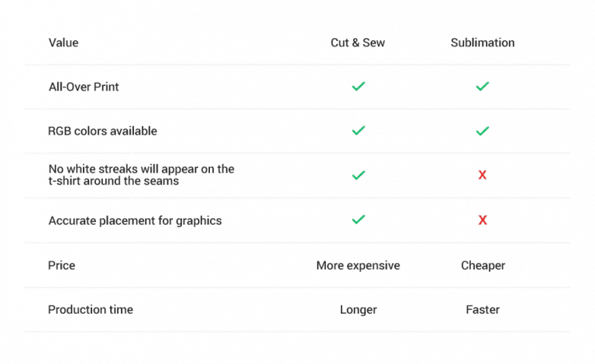
Task: Click the Price row label
Action: [62, 265]
